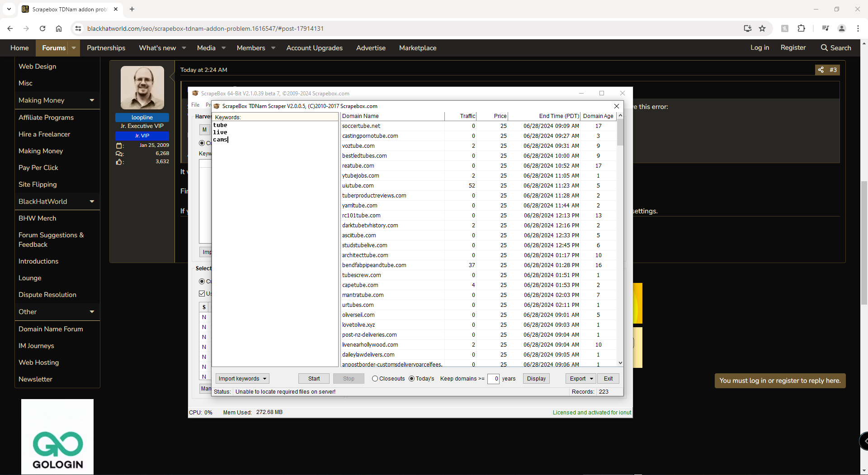The width and height of the screenshot is (868, 475).
Task: Start the TDNam scrape
Action: click(x=314, y=379)
